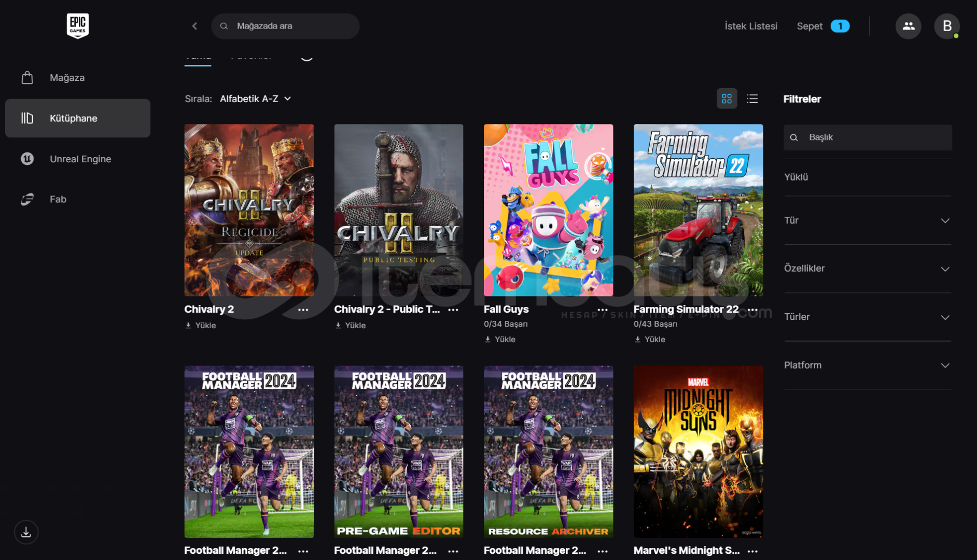Open more options for Fall Guys

tap(603, 310)
